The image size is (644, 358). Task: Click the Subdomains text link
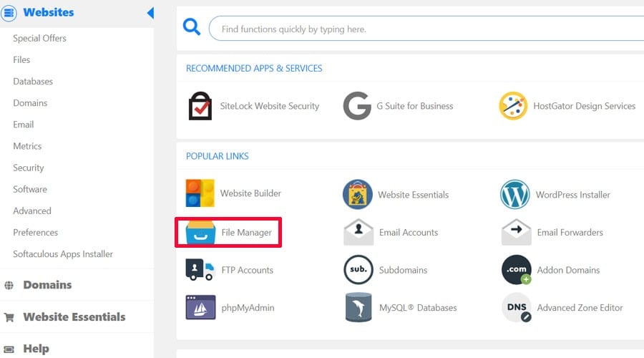click(x=403, y=270)
